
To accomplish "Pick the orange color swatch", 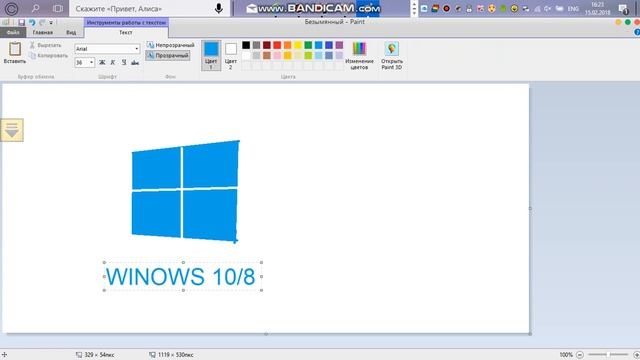I will click(287, 45).
